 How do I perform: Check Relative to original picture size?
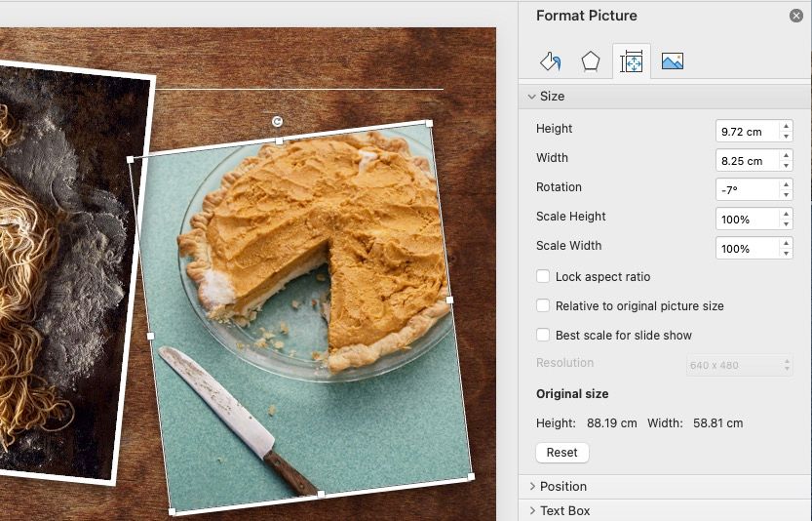[x=543, y=305]
